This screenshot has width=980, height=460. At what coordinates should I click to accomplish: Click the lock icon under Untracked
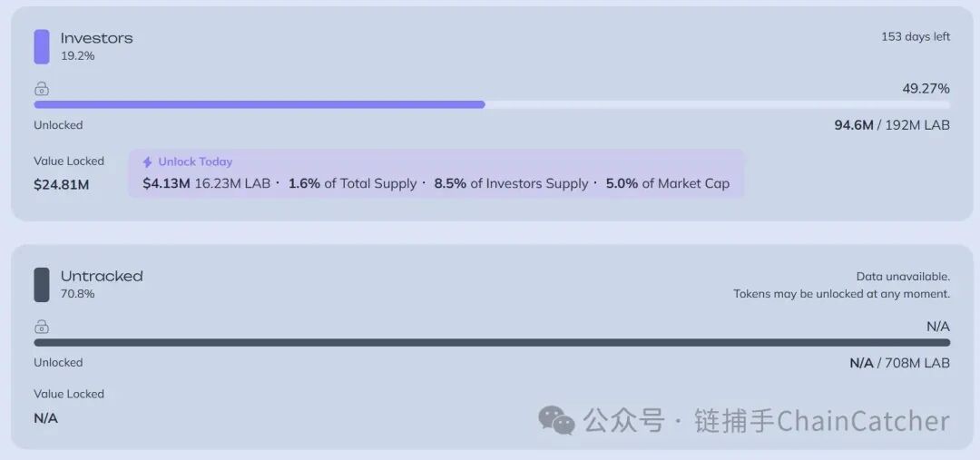point(42,327)
